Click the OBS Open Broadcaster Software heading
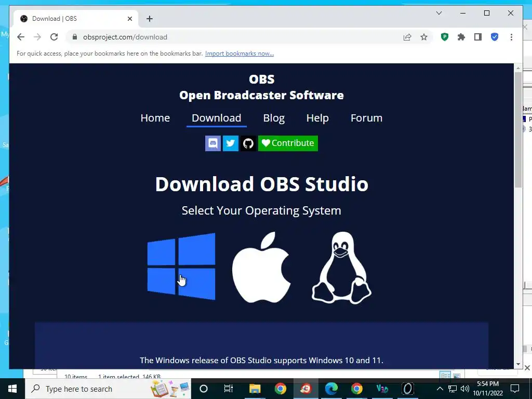Image resolution: width=532 pixels, height=399 pixels. pos(261,87)
